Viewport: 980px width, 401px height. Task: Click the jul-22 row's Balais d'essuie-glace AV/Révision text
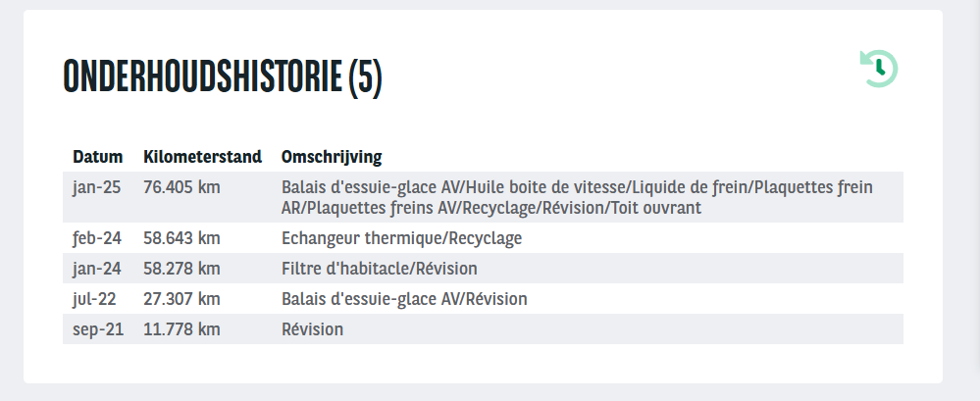tap(404, 299)
